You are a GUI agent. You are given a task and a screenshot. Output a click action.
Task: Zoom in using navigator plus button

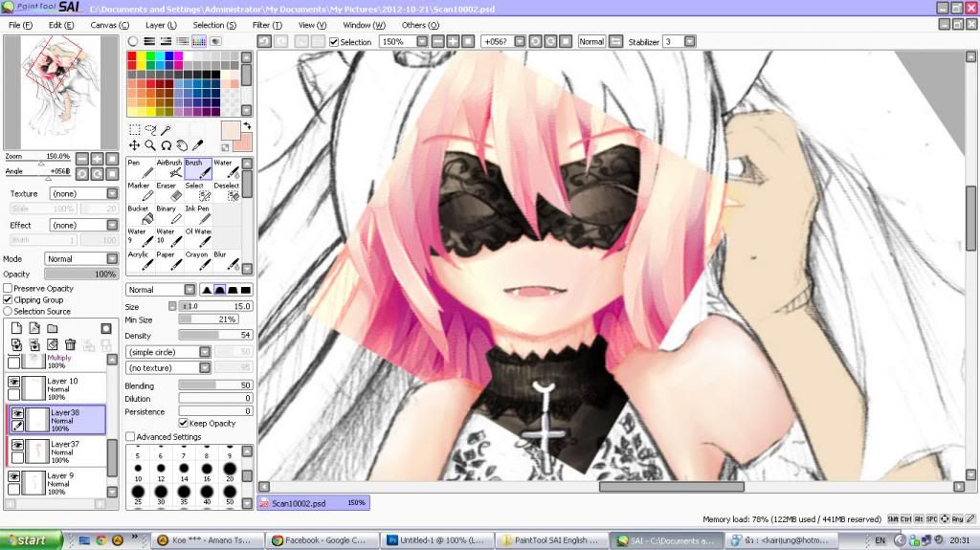pyautogui.click(x=97, y=158)
